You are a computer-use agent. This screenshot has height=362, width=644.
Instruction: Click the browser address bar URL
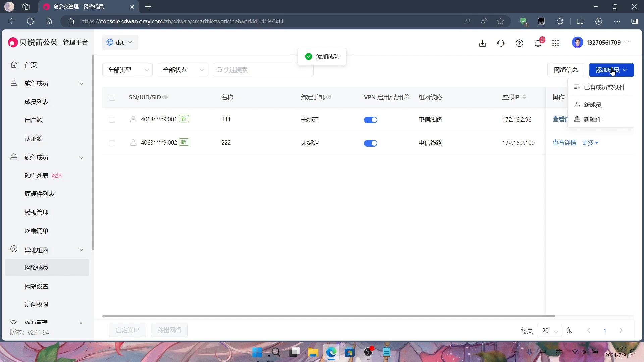tap(182, 21)
